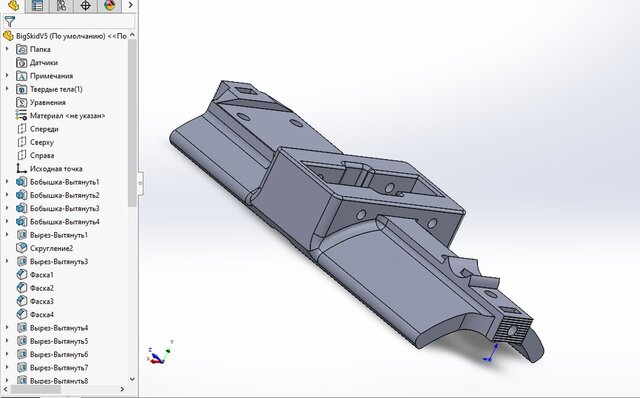Click tree scrollbar down arrow
The image size is (640, 398).
pos(132,379)
